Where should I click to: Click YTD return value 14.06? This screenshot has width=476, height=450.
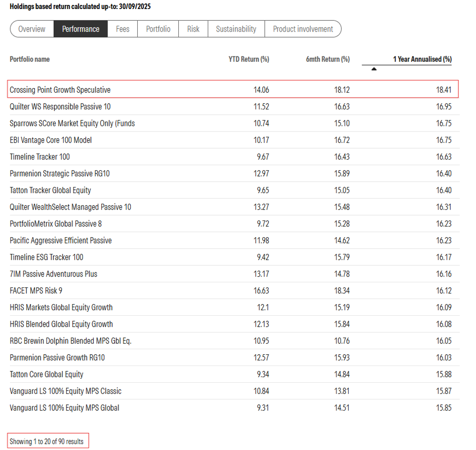[x=261, y=90]
